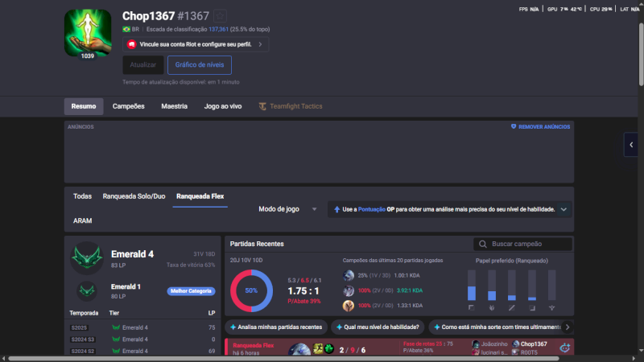The width and height of the screenshot is (644, 362).
Task: Expand the Pontuação OP info banner
Action: click(564, 209)
